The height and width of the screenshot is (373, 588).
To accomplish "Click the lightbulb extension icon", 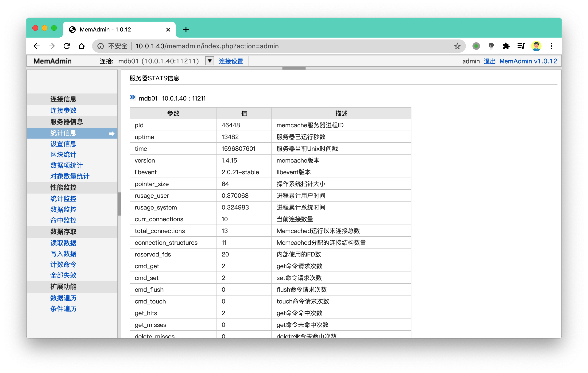I will pyautogui.click(x=491, y=46).
